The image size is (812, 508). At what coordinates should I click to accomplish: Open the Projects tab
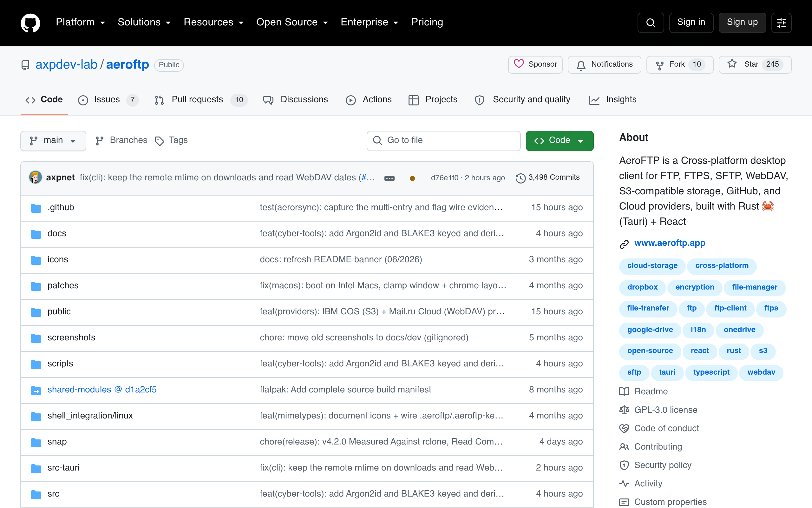click(433, 100)
